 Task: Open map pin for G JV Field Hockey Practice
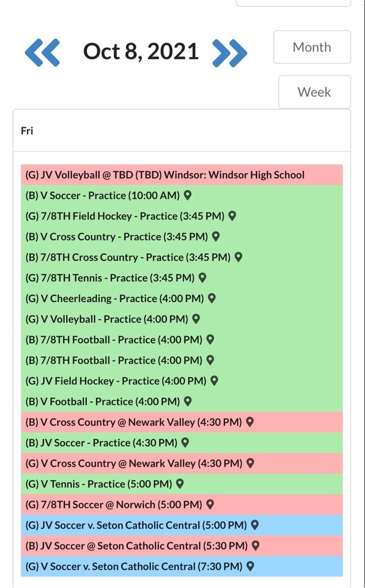pos(215,381)
